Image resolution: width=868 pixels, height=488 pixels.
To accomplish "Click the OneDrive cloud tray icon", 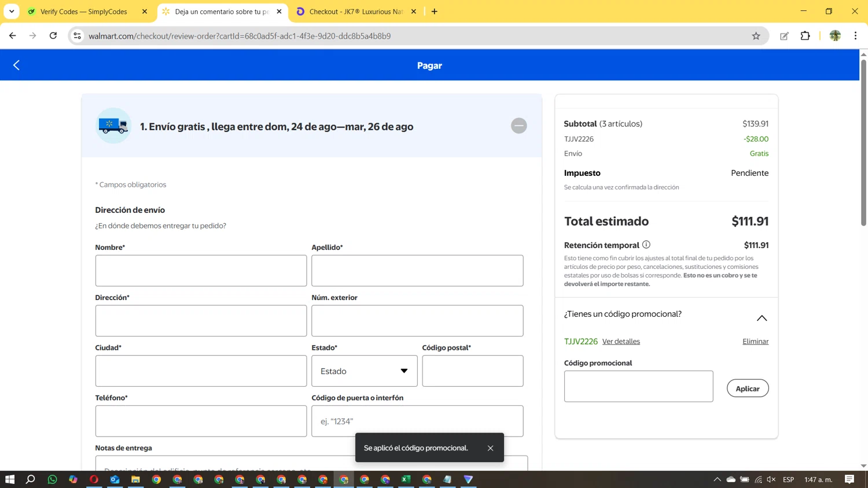I will [731, 479].
